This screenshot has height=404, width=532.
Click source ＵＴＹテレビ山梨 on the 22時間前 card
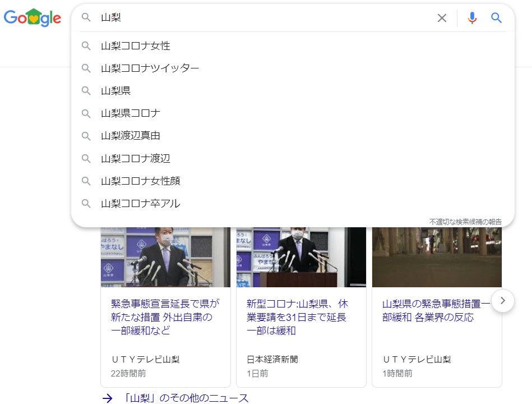pos(145,359)
